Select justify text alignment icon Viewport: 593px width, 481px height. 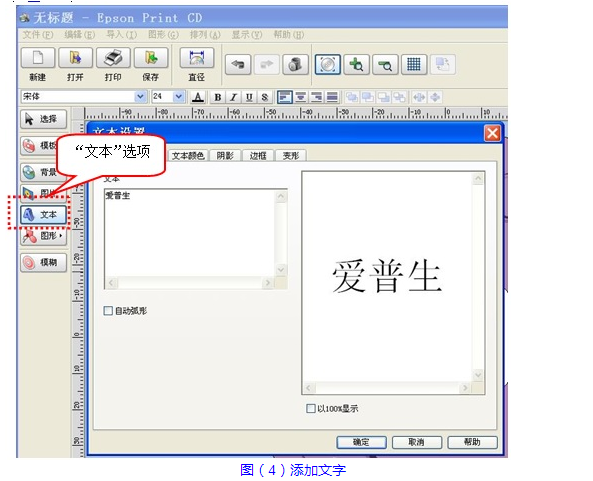click(x=332, y=97)
